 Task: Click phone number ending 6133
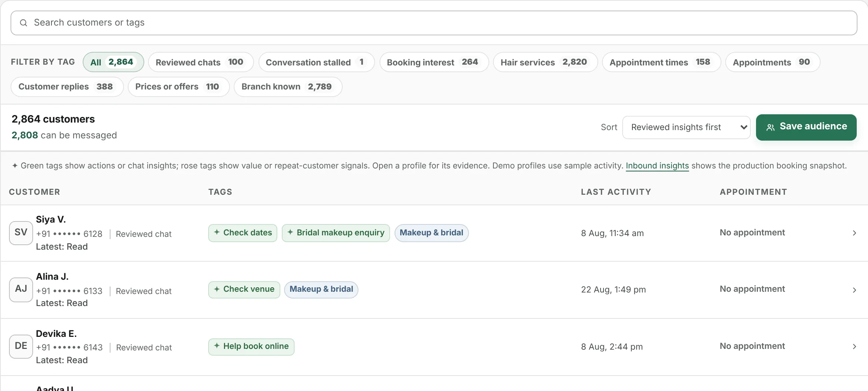tap(69, 291)
